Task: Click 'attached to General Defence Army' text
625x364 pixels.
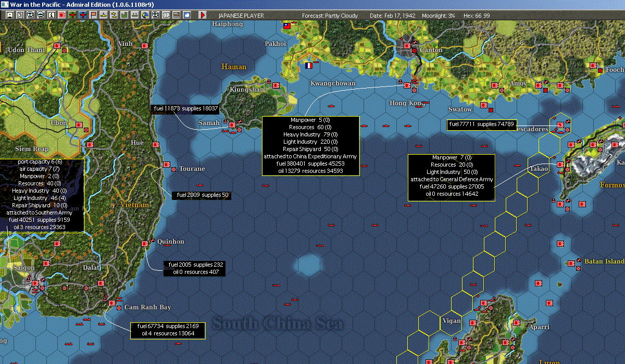Action: coord(452,180)
